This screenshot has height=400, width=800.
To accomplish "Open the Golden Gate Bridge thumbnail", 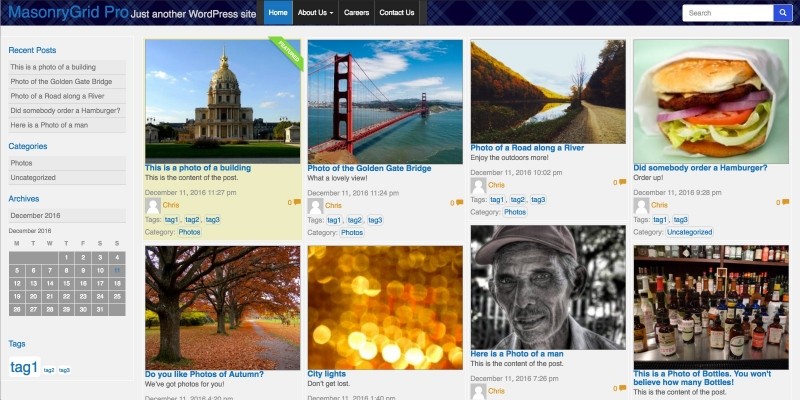I will pos(385,101).
